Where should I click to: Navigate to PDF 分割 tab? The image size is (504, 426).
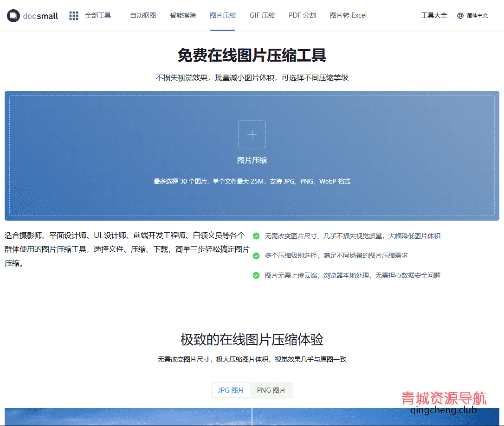(x=302, y=15)
